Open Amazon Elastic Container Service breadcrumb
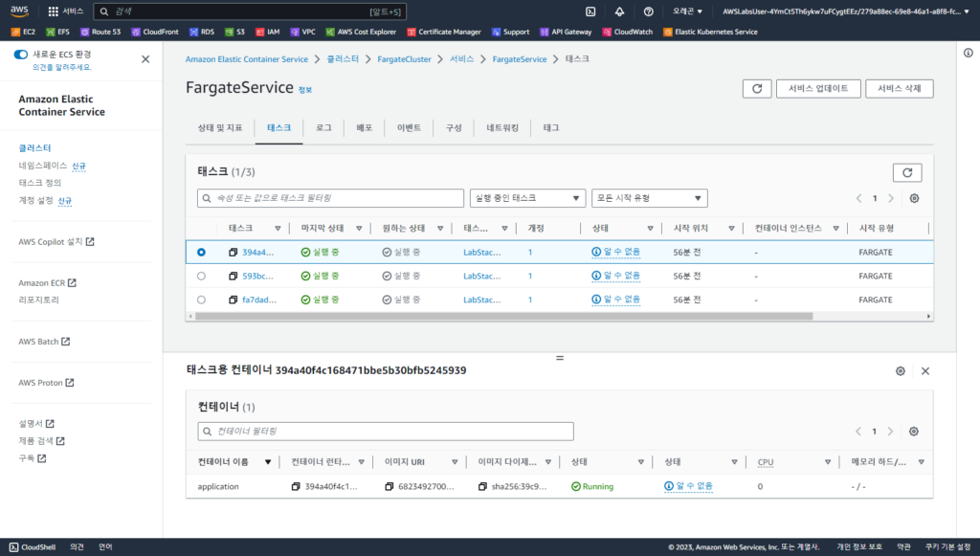 coord(247,59)
